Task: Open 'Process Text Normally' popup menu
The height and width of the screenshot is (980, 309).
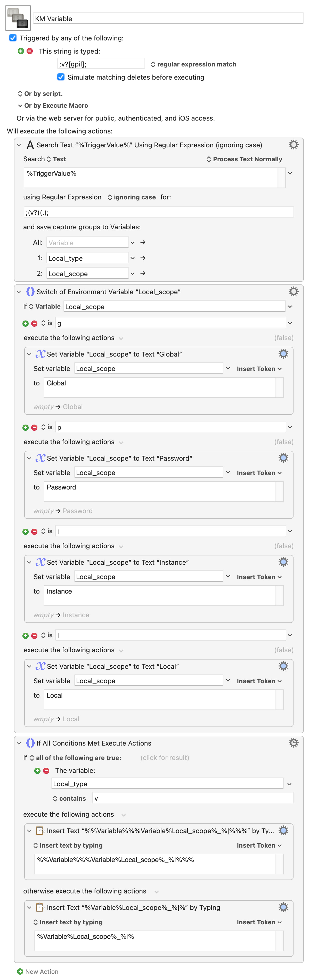Action: click(x=244, y=159)
